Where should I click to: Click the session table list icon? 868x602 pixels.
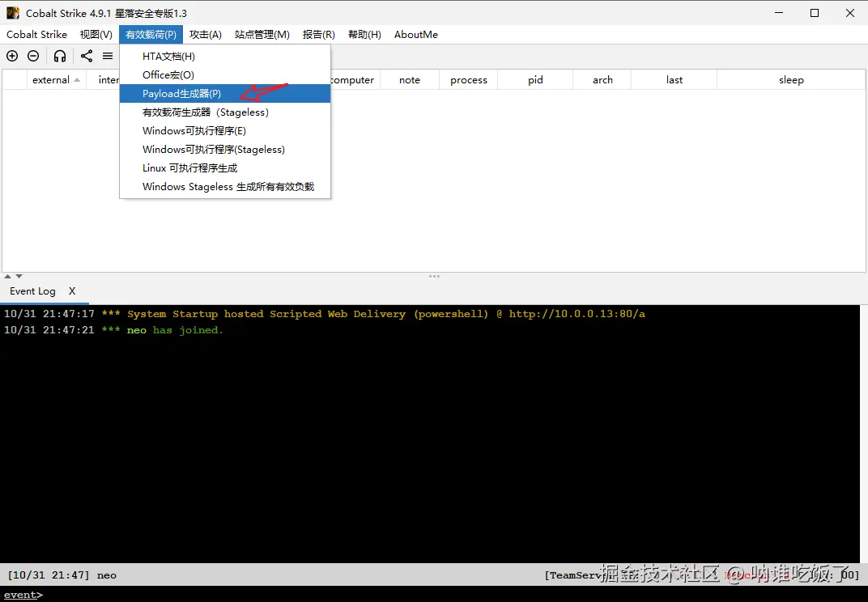(x=108, y=56)
